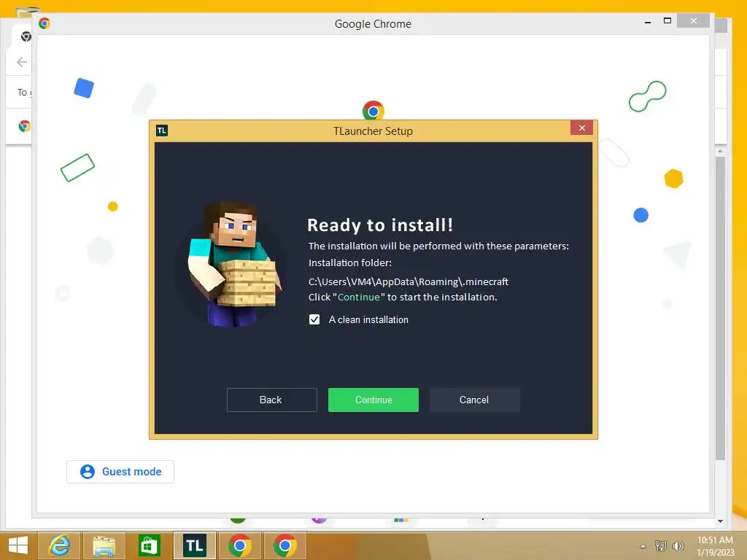Click the 'Ready to install!' heading
747x560 pixels.
[380, 225]
